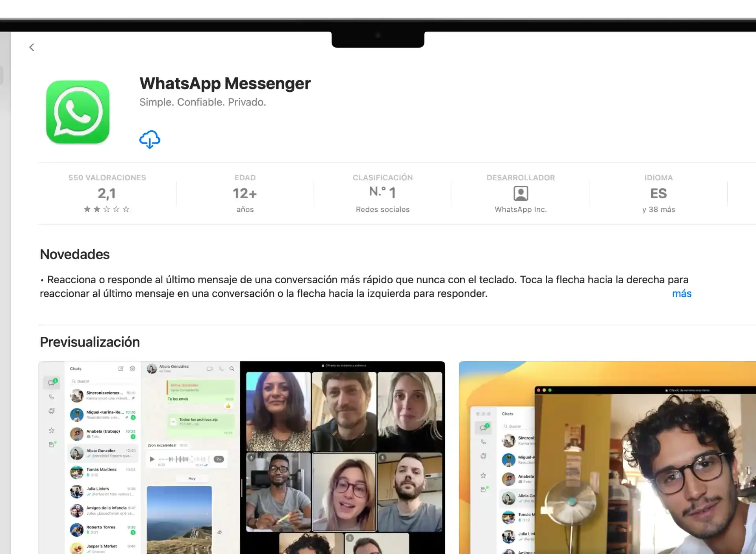Select the N.º 1 Redes sociales classification

pyautogui.click(x=383, y=193)
